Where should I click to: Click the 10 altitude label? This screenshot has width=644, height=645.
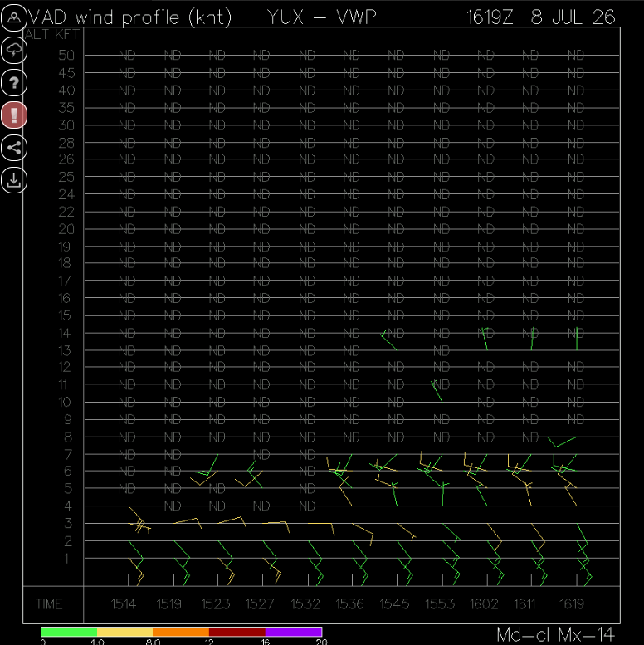[x=64, y=402]
